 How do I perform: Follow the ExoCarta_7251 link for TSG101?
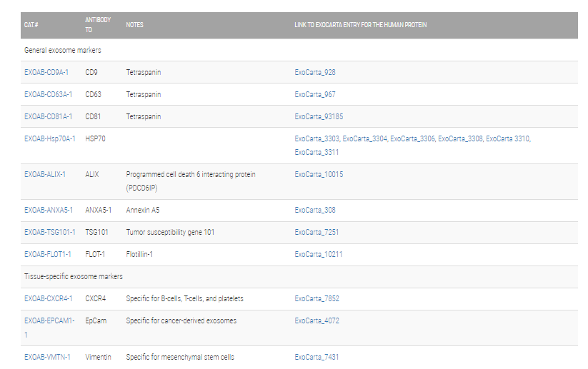coord(317,232)
